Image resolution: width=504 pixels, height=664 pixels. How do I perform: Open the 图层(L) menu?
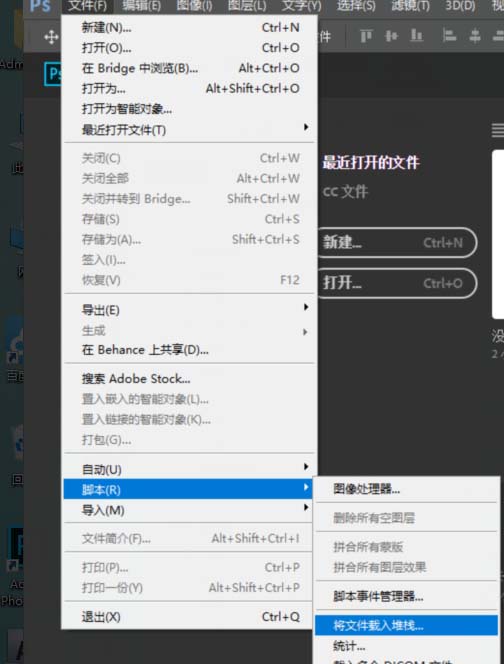[247, 6]
